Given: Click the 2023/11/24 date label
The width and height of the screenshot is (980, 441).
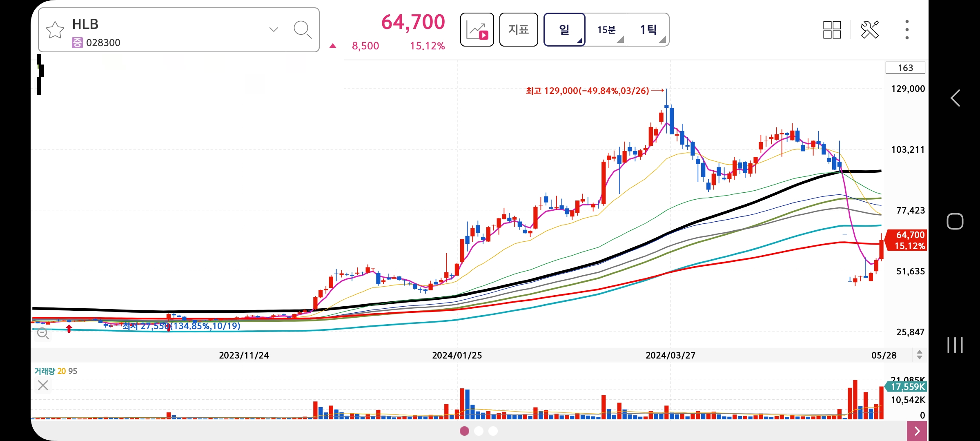Looking at the screenshot, I should point(244,355).
